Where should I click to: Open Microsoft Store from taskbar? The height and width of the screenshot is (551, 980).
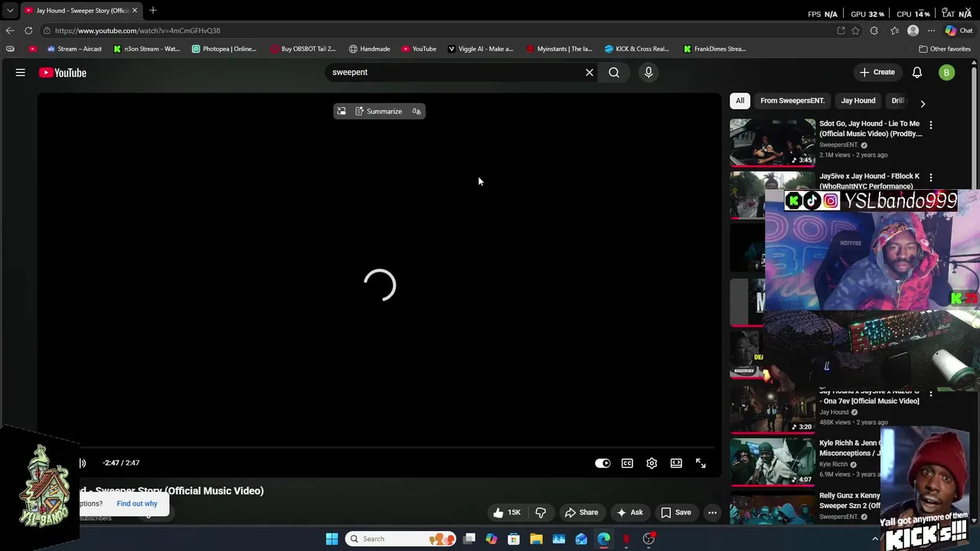(x=514, y=539)
